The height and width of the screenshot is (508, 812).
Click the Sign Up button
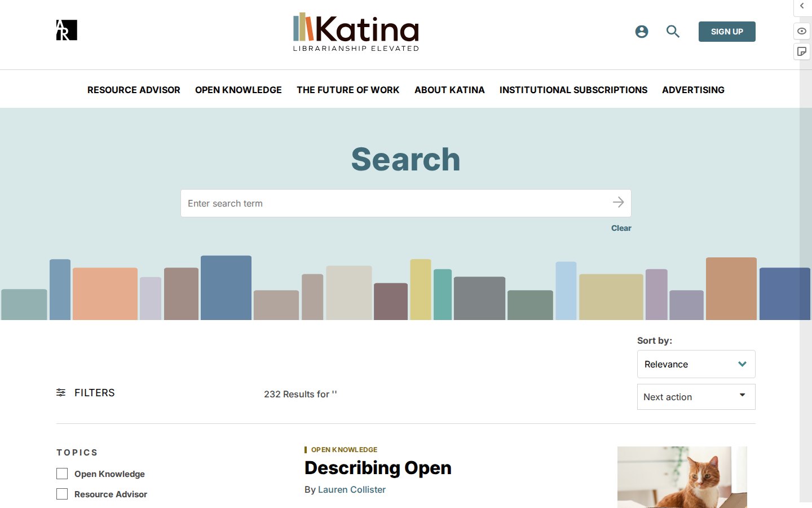coord(727,32)
